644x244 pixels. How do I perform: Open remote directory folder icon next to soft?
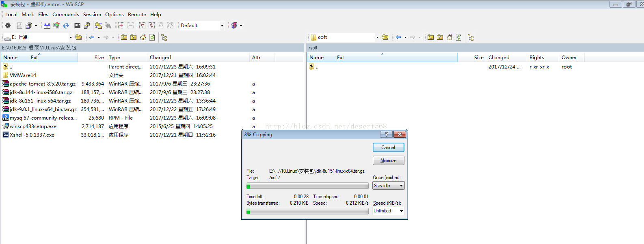tap(385, 37)
